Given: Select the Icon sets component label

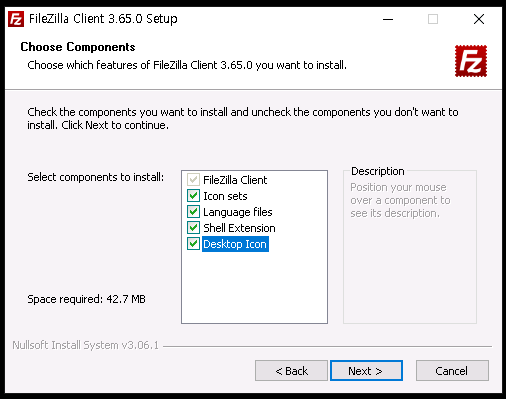Looking at the screenshot, I should coord(225,196).
